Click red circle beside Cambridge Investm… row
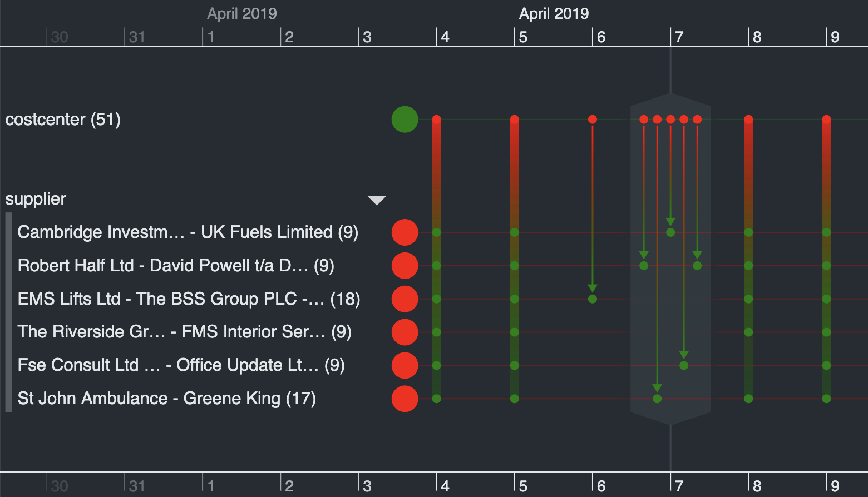Viewport: 868px width, 497px height. click(405, 232)
